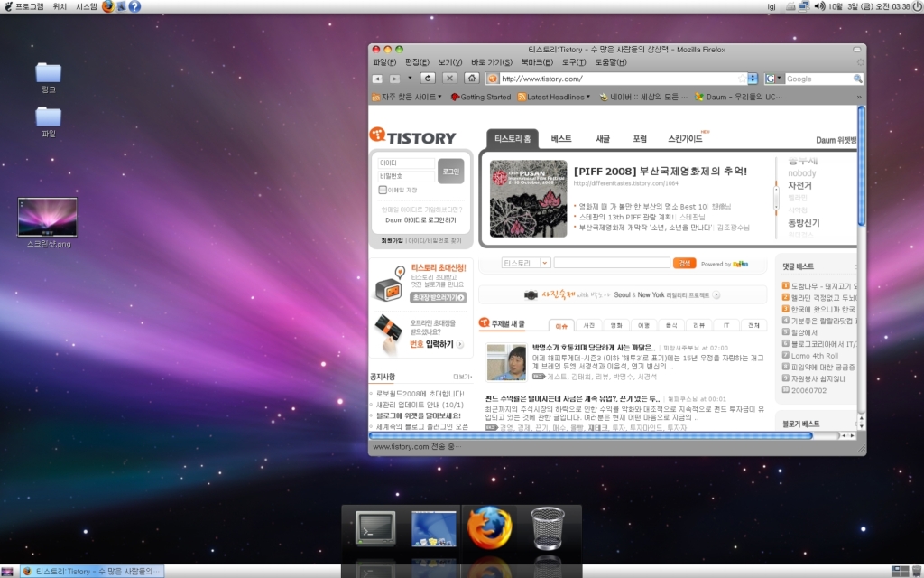Click the vertical scrollbar of the web page
The width and height of the screenshot is (924, 578).
(x=861, y=259)
